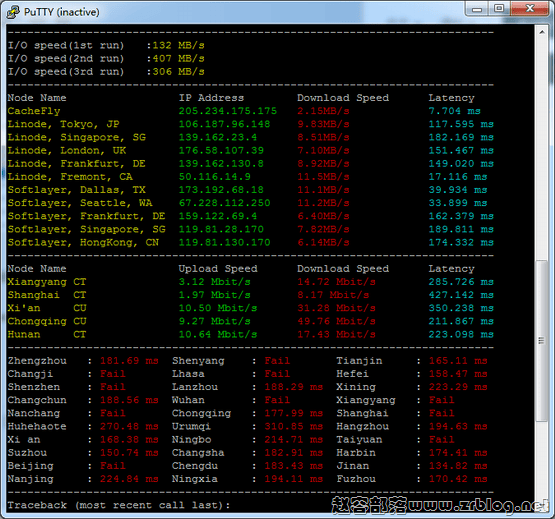
Task: Click the CacheFly node name
Action: point(34,111)
